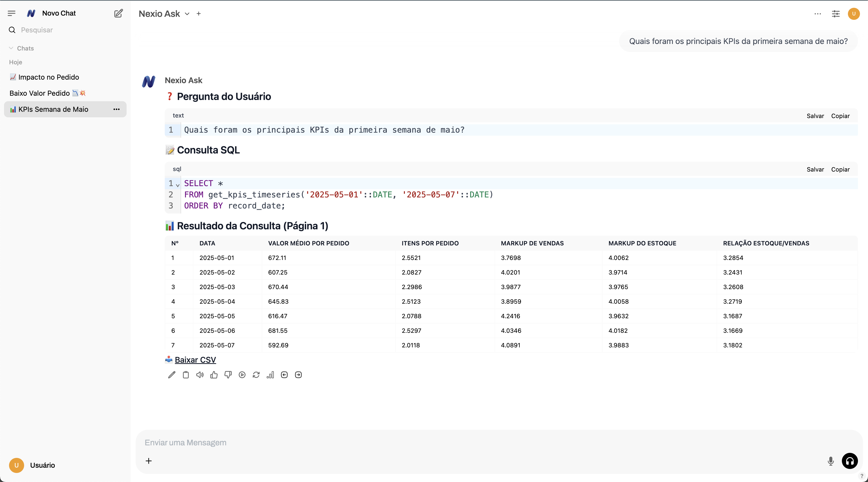Toggle the sidebar with the hamburger icon
868x482 pixels.
[x=11, y=13]
